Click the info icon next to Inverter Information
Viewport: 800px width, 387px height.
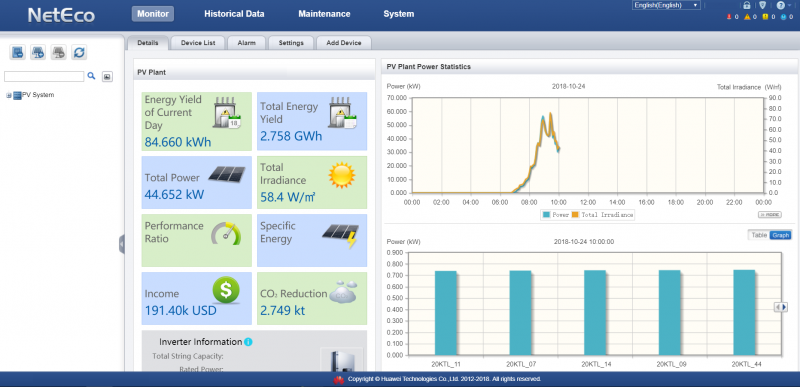click(248, 342)
